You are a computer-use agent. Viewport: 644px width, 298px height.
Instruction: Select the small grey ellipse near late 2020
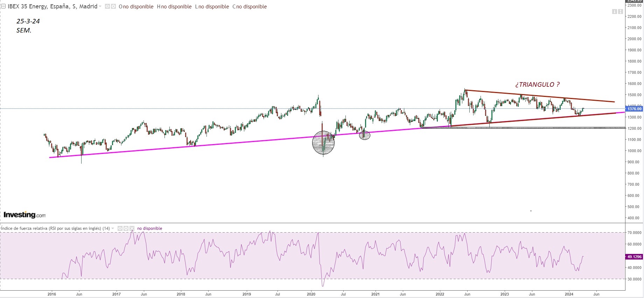point(365,135)
